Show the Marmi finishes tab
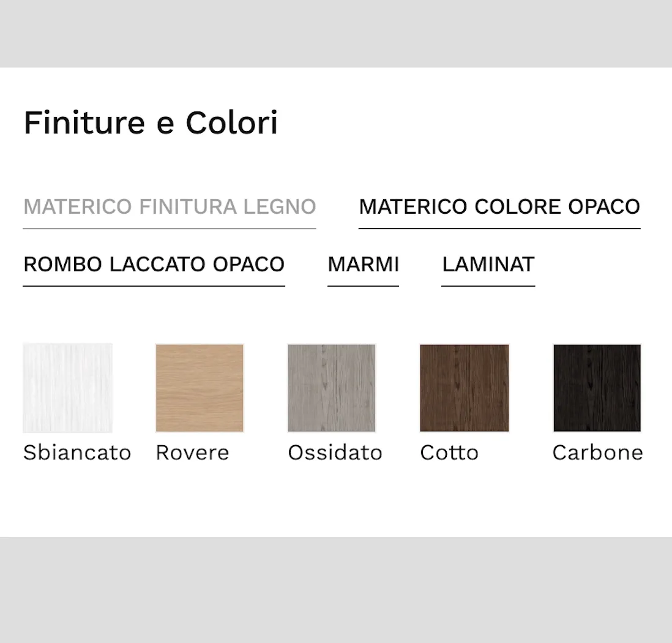672x643 pixels. pos(363,265)
